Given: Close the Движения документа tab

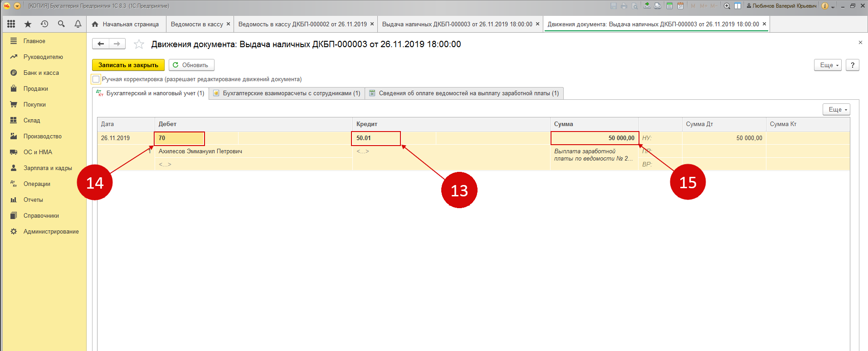Looking at the screenshot, I should click(x=764, y=24).
